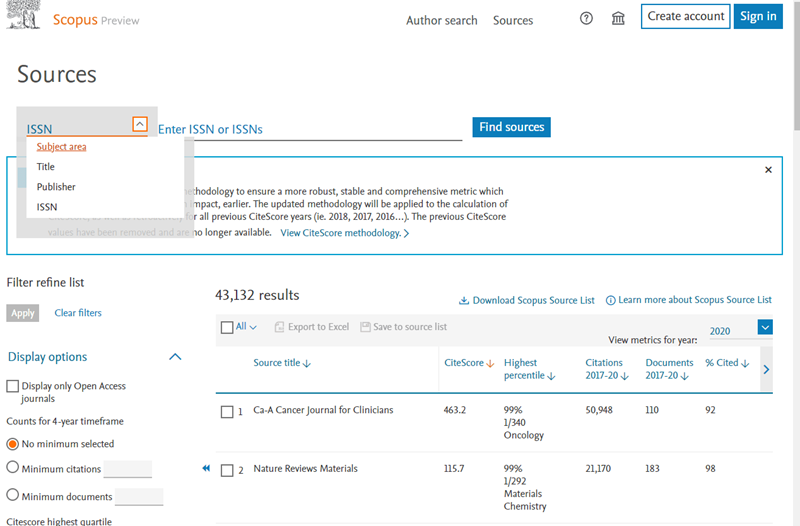Download Scopus Source List
The width and height of the screenshot is (800, 526).
527,300
